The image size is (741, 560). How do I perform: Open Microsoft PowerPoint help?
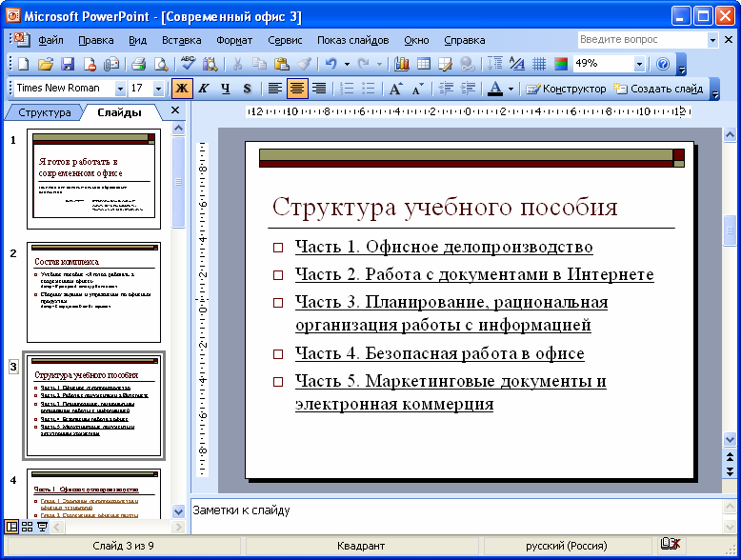[x=663, y=64]
